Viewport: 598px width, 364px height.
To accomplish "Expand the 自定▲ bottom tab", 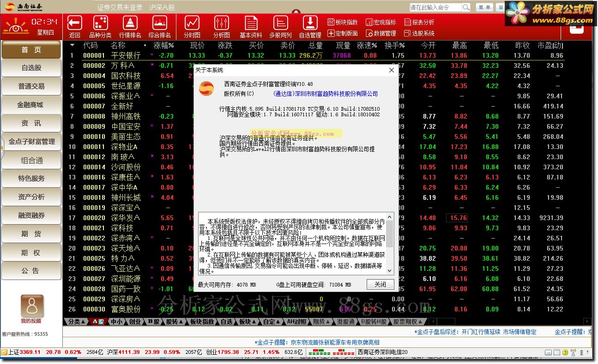I will pyautogui.click(x=272, y=322).
